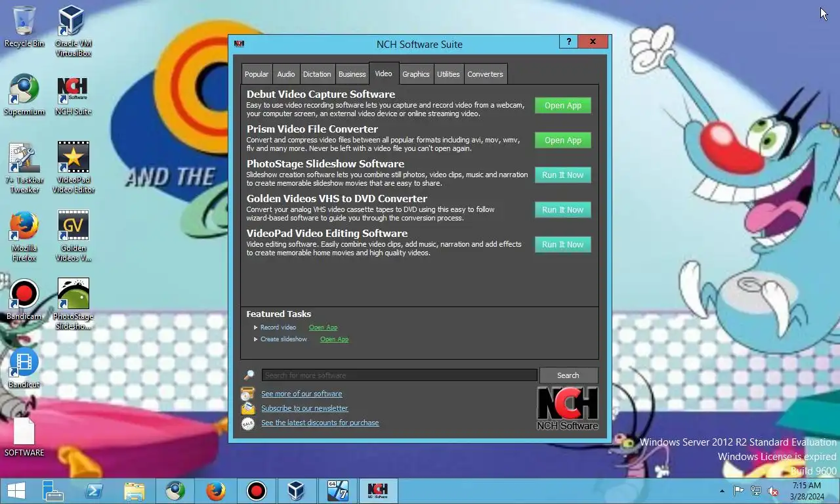Open the Action Center flag icon
840x504 pixels.
738,491
